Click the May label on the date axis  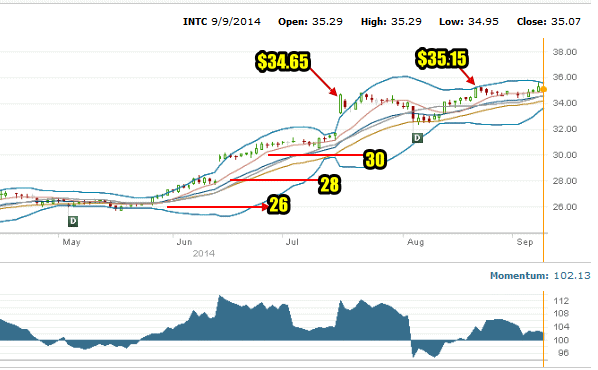pos(71,242)
